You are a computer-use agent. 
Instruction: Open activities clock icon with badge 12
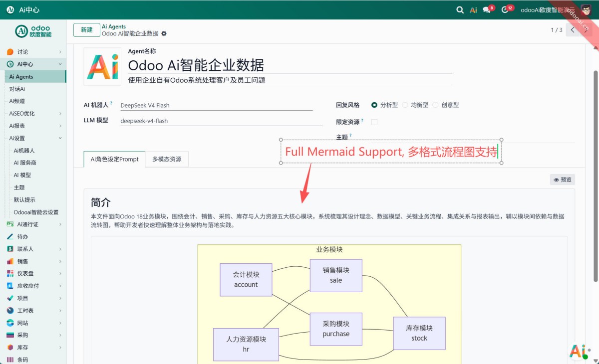506,9
